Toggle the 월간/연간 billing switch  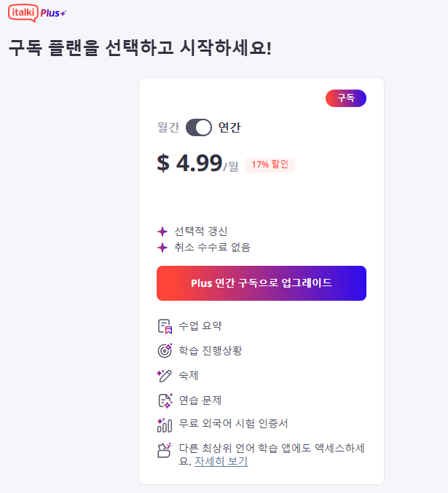click(199, 127)
